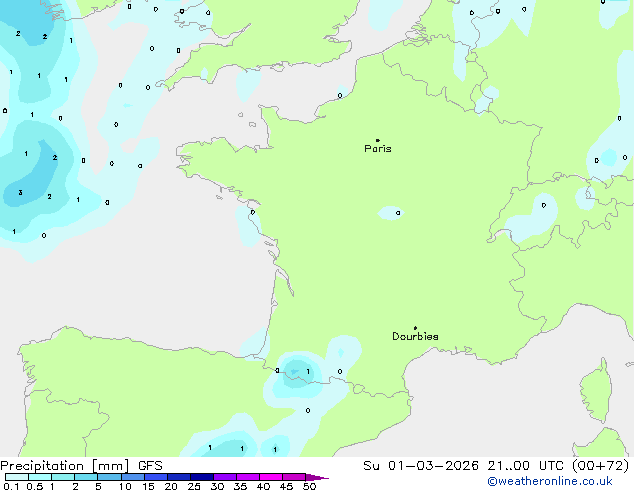The image size is (634, 490).
Task: Click the Paris city label
Action: point(378,149)
